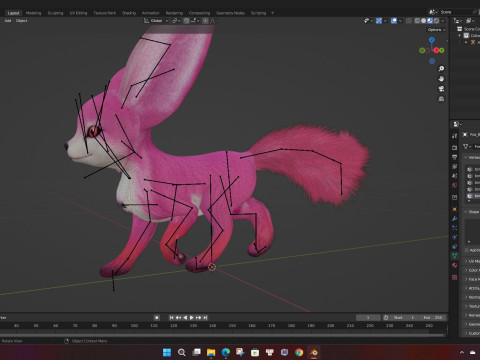This screenshot has height=360, width=480.
Task: Toggle auto keying record button
Action: 157,317
